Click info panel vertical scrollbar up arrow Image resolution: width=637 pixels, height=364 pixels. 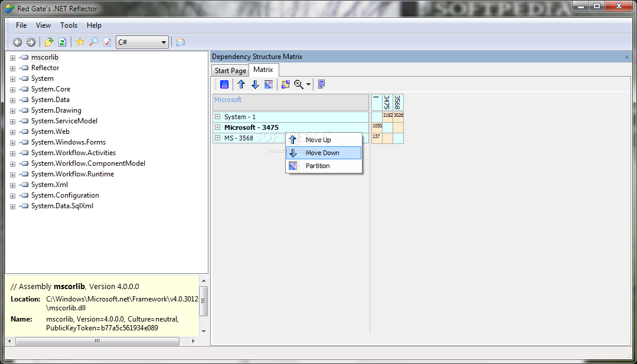click(x=204, y=281)
